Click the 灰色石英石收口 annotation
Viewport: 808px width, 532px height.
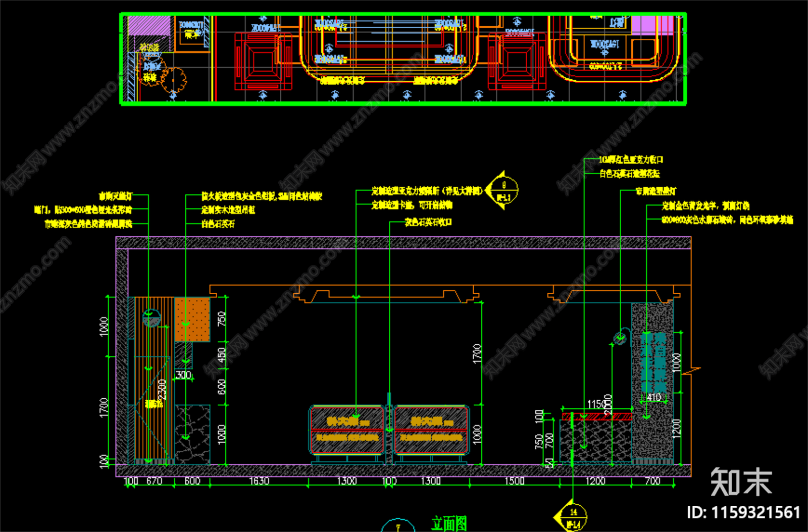click(x=428, y=222)
